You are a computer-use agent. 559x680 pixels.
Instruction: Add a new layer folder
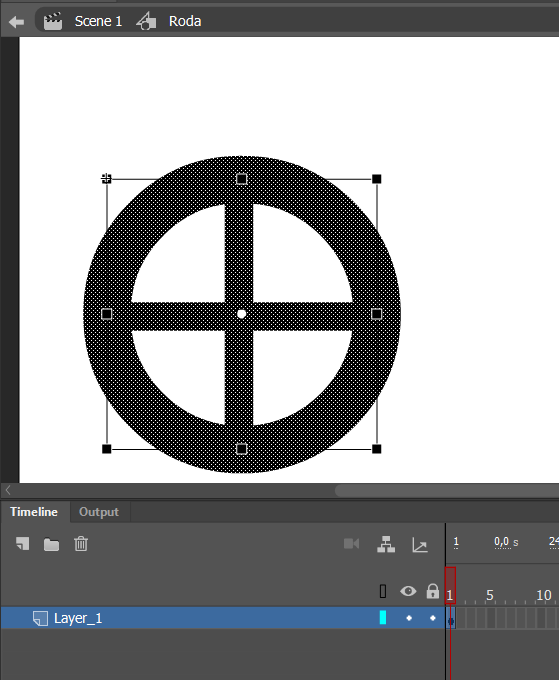(51, 544)
